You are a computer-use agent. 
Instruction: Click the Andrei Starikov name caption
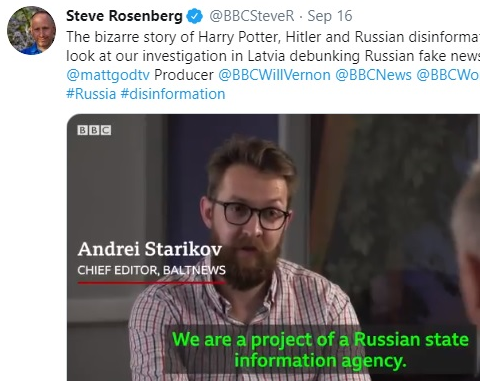click(150, 249)
